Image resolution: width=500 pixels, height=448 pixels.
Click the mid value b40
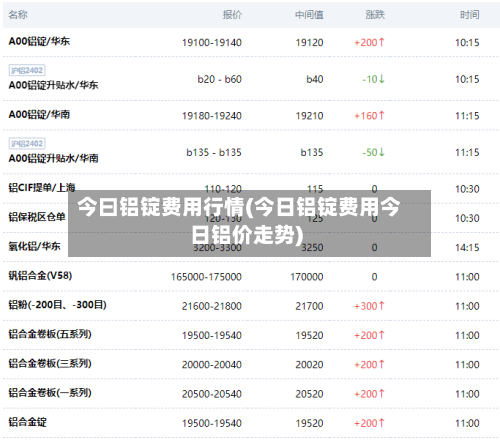pos(315,79)
